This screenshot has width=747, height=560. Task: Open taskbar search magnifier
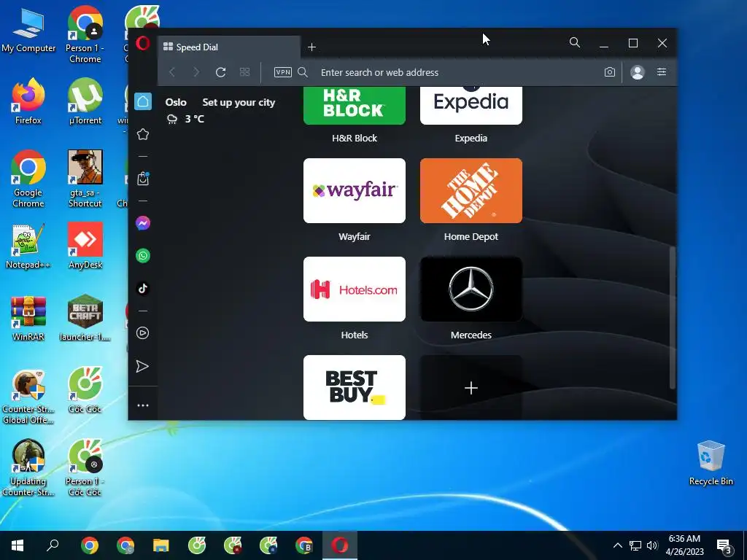[x=53, y=545]
